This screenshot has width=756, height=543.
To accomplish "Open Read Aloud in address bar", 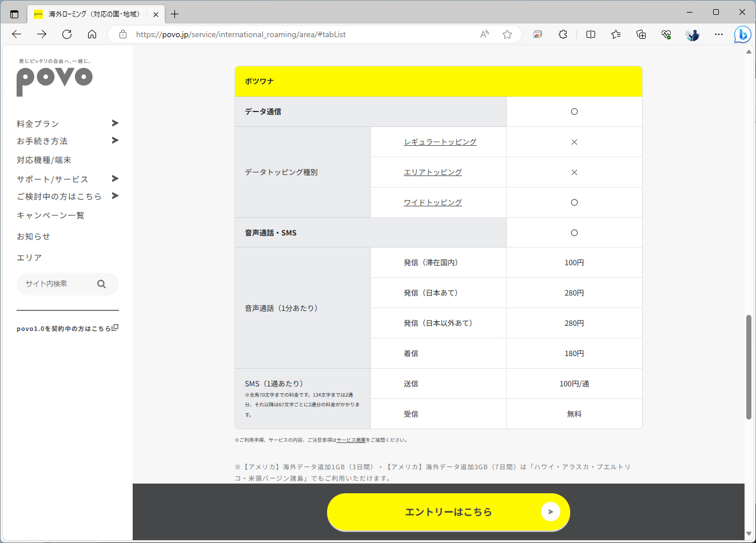I will 484,34.
